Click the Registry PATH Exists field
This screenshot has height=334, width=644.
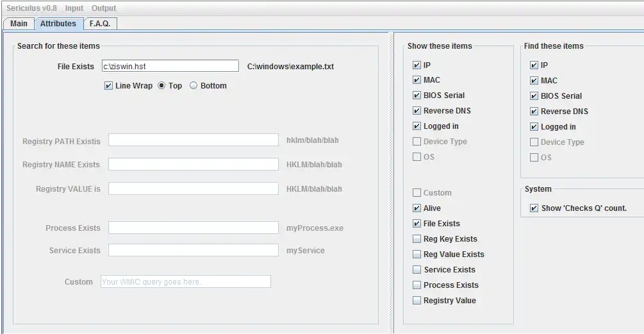tap(194, 140)
